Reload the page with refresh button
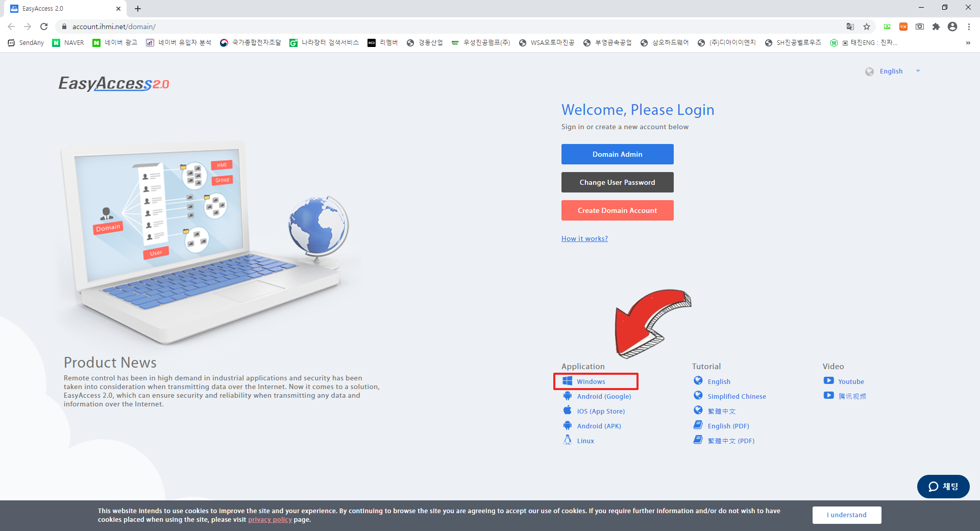Screen dimensions: 980x531 click(44, 27)
